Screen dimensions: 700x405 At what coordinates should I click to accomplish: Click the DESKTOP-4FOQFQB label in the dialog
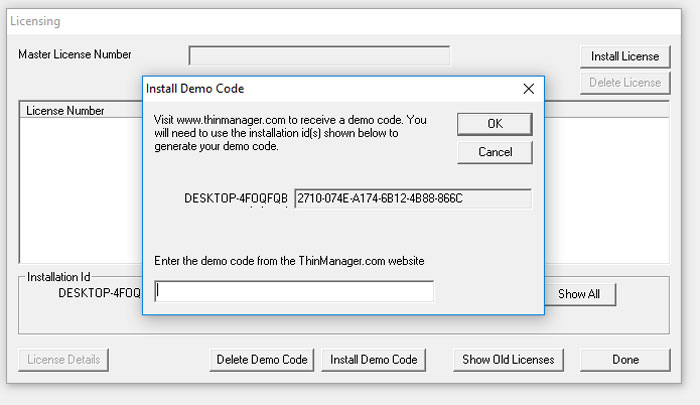pos(236,198)
